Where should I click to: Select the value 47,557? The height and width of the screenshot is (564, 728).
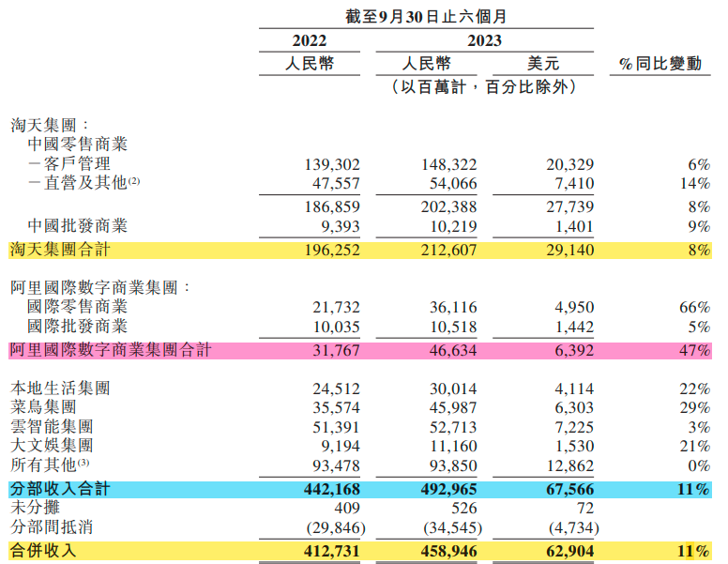click(x=336, y=184)
